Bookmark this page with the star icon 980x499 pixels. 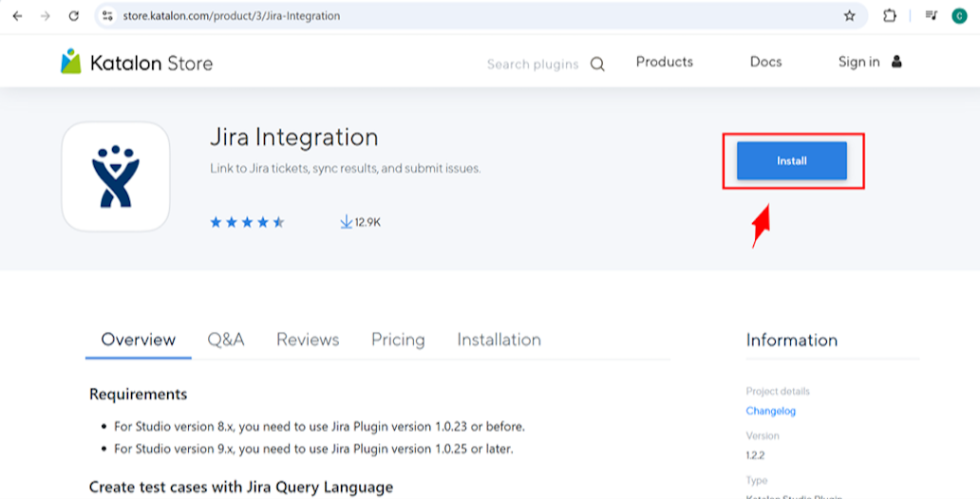[849, 16]
